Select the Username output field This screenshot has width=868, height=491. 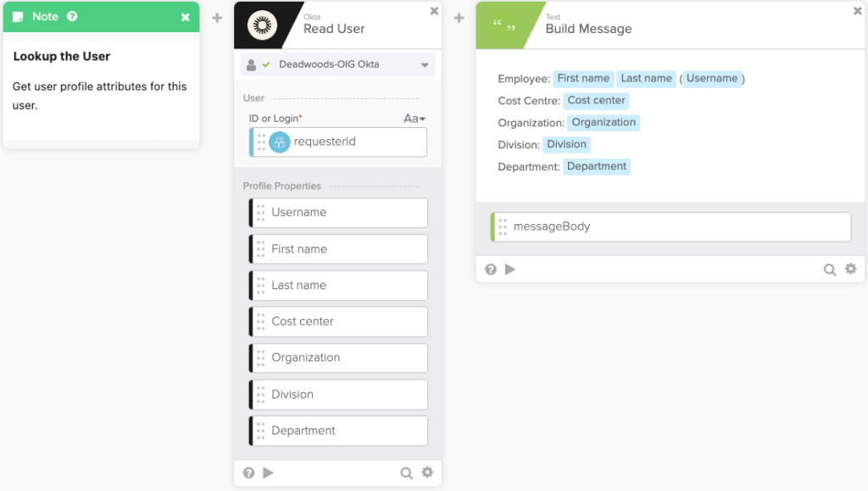339,213
